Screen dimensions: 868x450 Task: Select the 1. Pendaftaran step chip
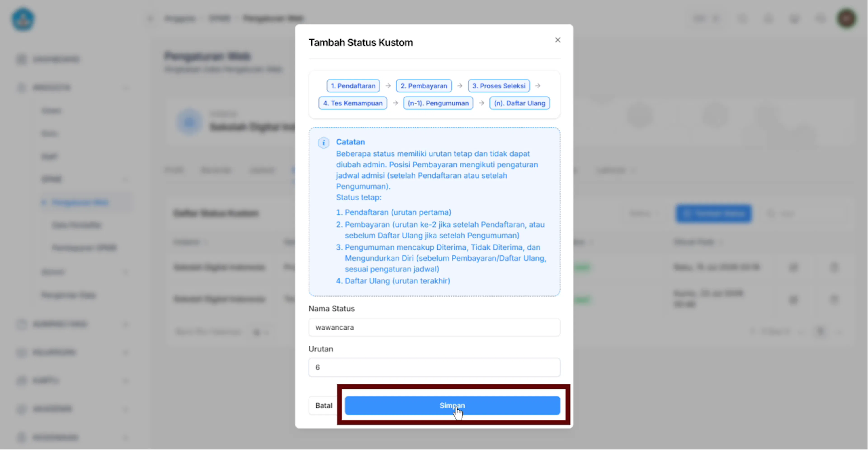(x=353, y=86)
